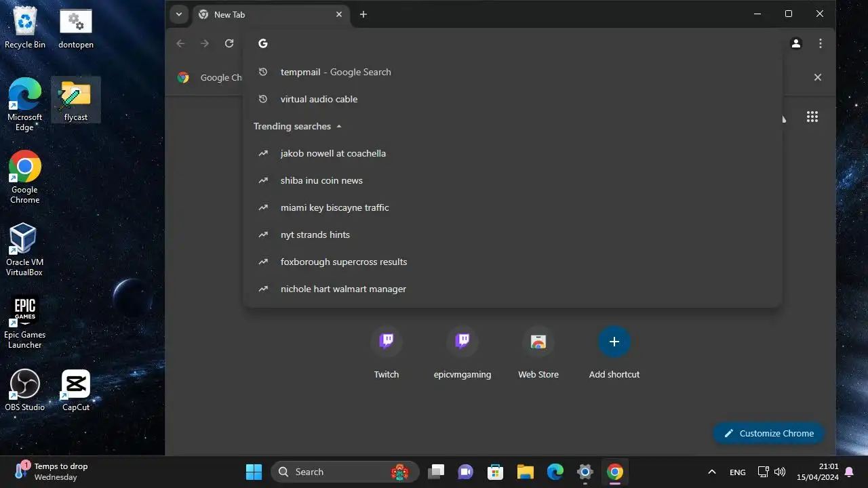The image size is (868, 488).
Task: Click the Chrome forward arrow
Action: pyautogui.click(x=205, y=43)
